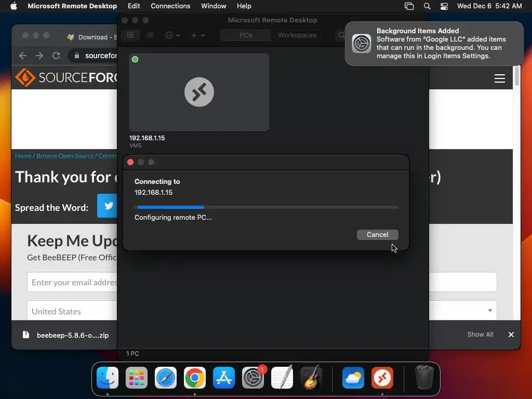
Task: Open Control Center in menu bar
Action: 444,6
